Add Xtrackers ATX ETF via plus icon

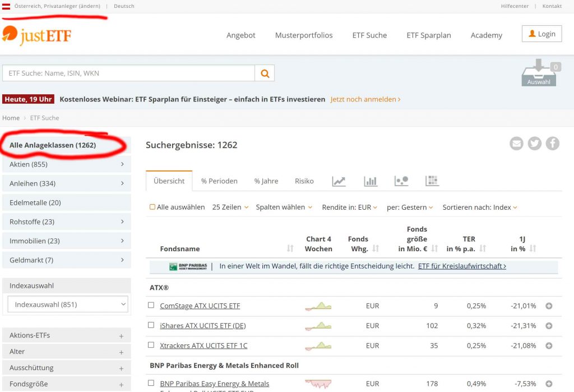tap(549, 345)
